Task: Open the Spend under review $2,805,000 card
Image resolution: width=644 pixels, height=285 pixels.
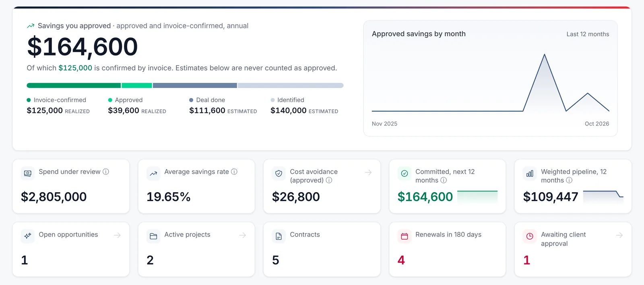Action: [71, 186]
